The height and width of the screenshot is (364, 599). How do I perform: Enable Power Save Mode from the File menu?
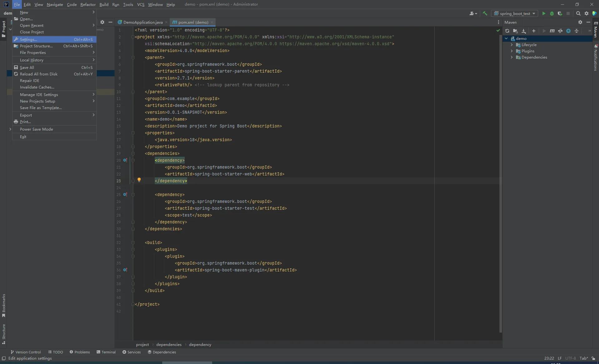(37, 129)
